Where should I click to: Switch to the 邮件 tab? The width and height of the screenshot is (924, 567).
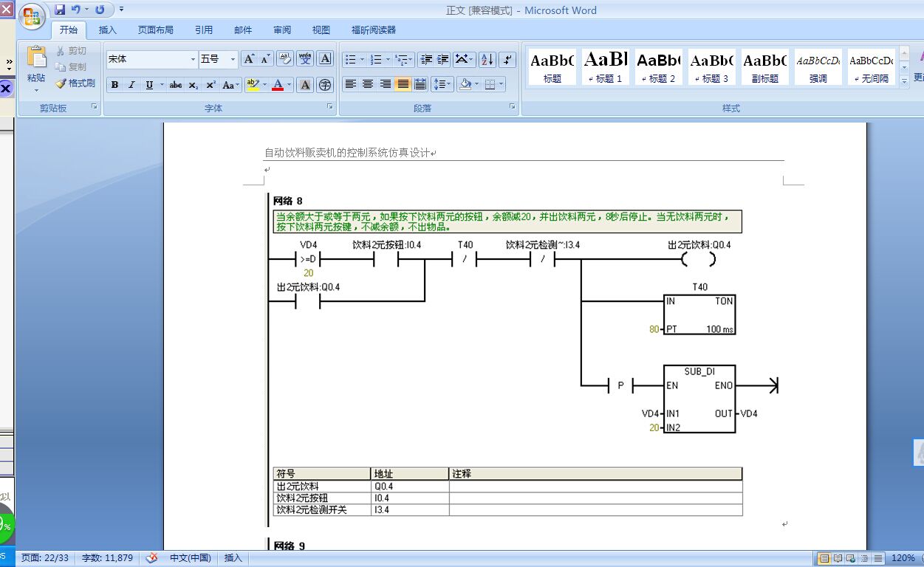click(x=243, y=30)
